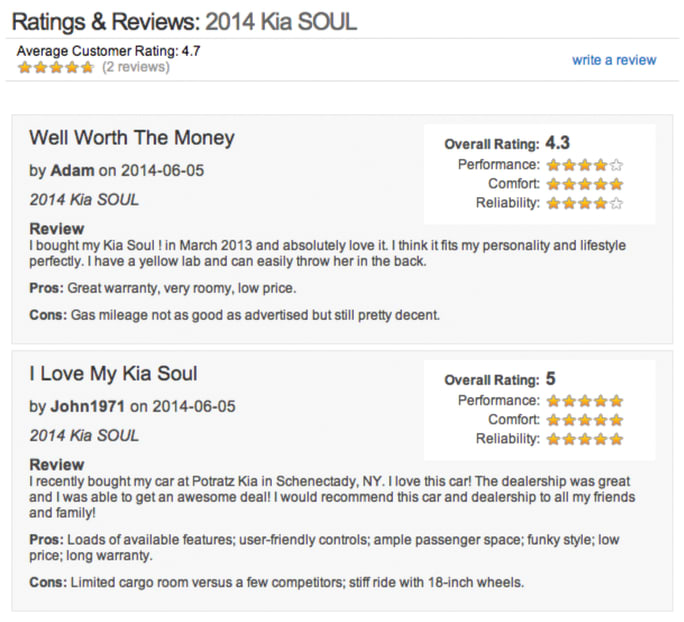The image size is (684, 622).
Task: Click John1971's Reliability star rating
Action: [585, 438]
